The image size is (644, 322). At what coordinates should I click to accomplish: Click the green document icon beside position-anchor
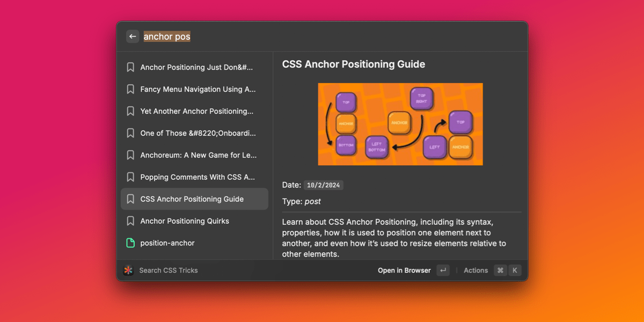click(130, 243)
